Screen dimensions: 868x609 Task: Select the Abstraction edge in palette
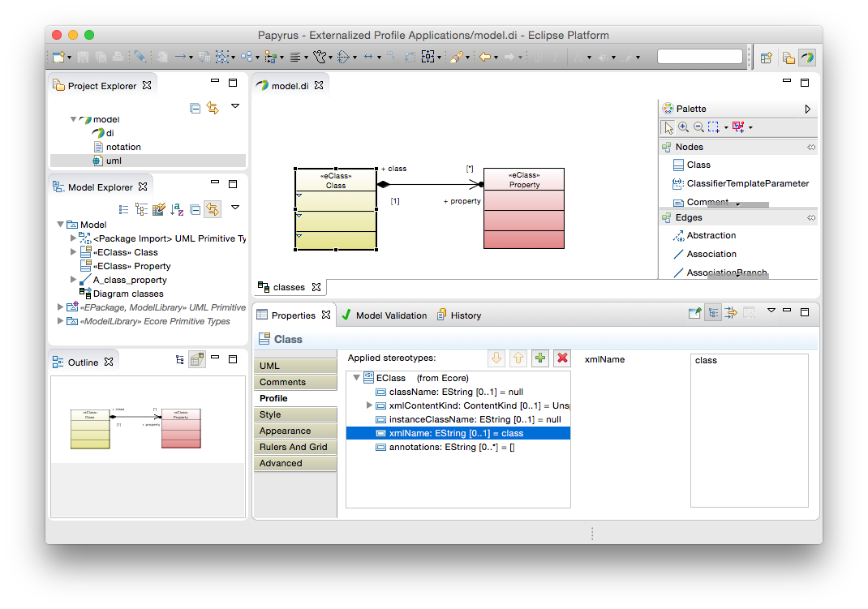coord(704,236)
